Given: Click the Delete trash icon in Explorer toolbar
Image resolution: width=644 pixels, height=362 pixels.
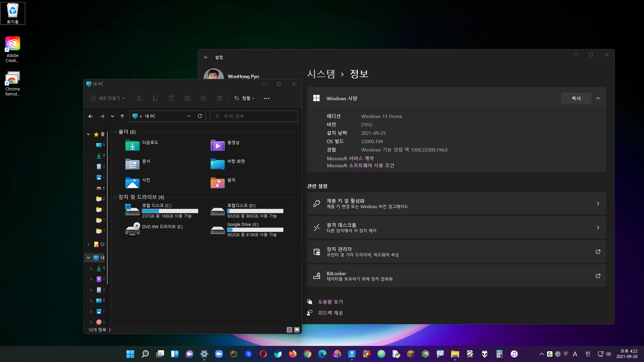Looking at the screenshot, I should (220, 98).
